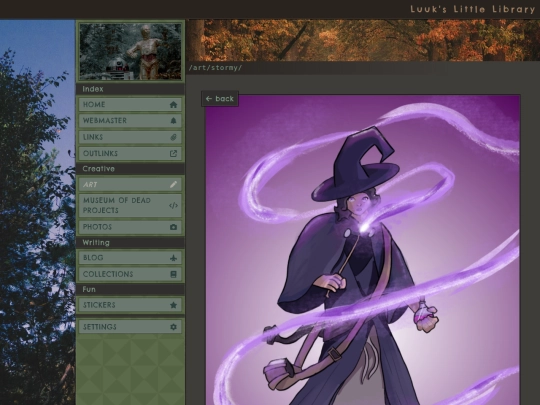Click the external-link icon beside Outlinks
This screenshot has width=540, height=405.
click(174, 154)
